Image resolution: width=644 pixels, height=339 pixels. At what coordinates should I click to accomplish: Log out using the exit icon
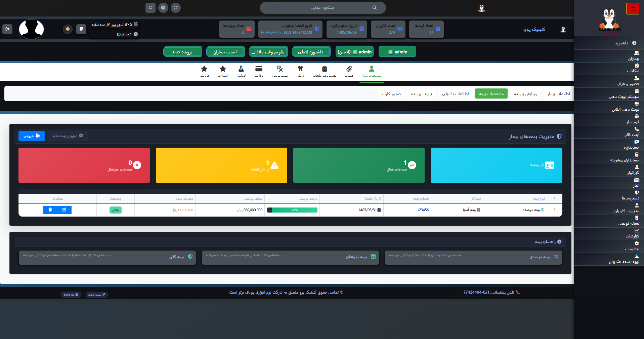click(x=7, y=29)
